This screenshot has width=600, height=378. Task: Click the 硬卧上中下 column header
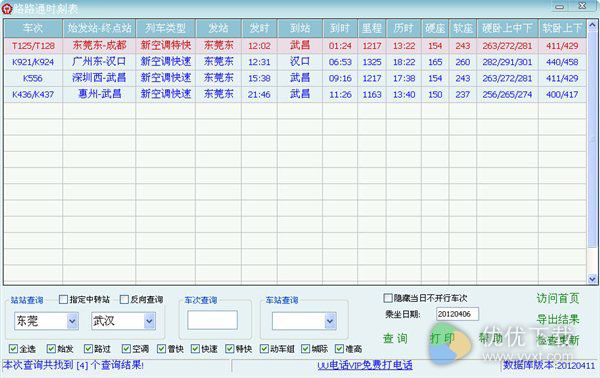(507, 28)
